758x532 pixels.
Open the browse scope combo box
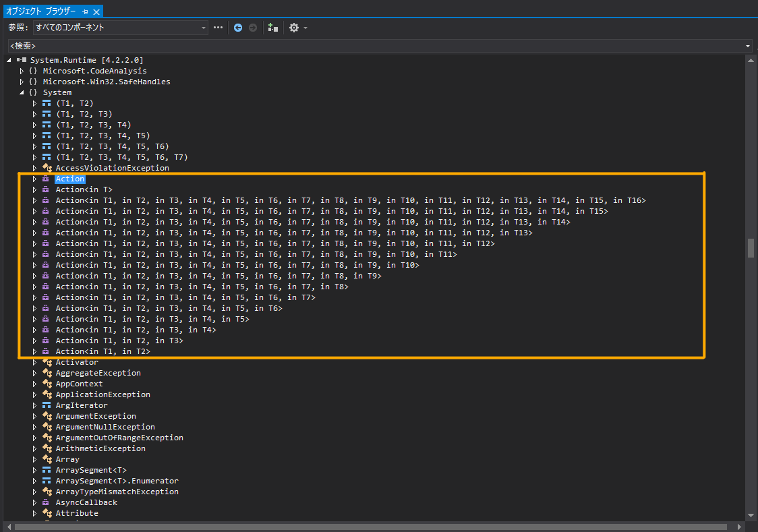(x=120, y=28)
